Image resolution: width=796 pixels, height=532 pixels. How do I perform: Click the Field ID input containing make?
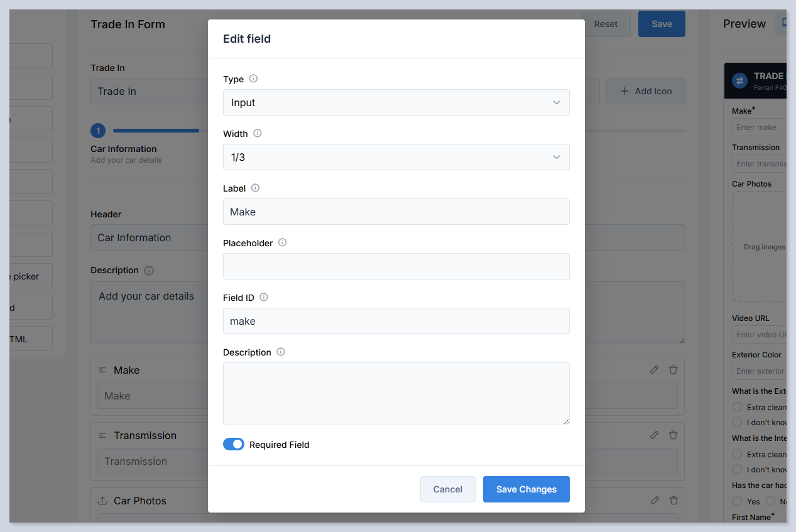point(396,321)
